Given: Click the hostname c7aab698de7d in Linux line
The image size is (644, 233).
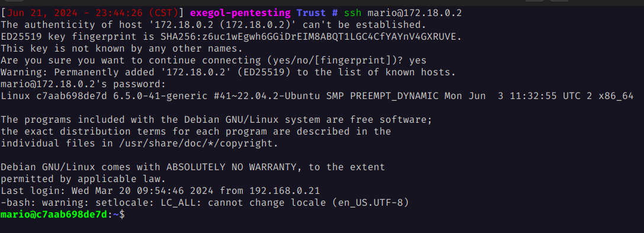Looking at the screenshot, I should [x=71, y=96].
